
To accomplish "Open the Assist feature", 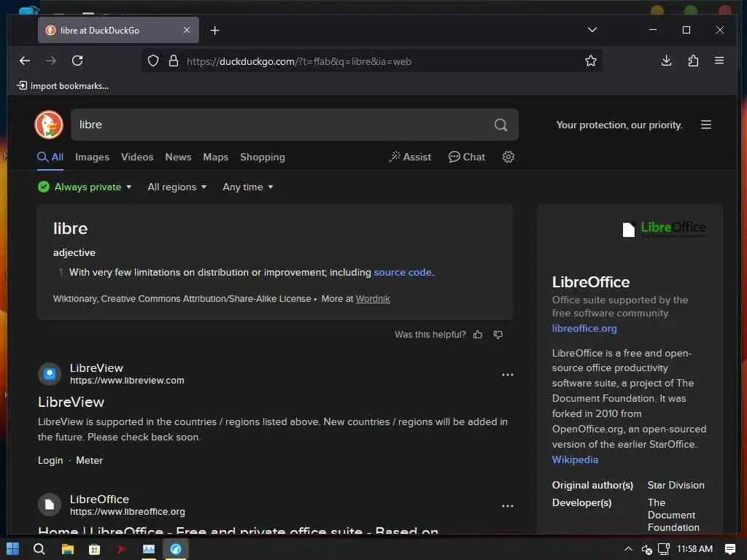I will (x=410, y=157).
